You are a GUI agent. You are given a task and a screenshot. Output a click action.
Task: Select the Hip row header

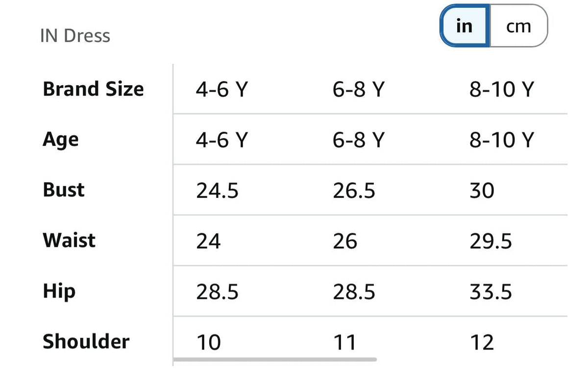(x=59, y=291)
